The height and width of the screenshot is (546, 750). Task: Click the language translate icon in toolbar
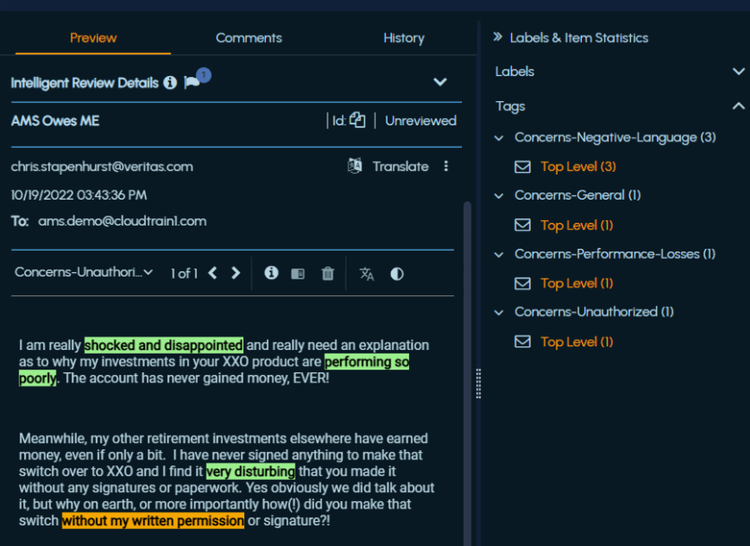pos(366,273)
